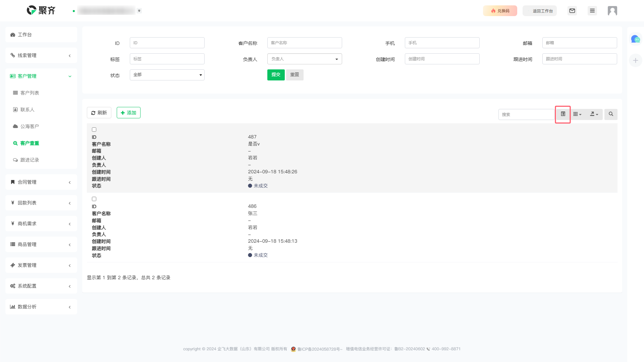Screen dimensions: 644x362
Task: Expand the 数据分析 menu chevron
Action: click(70, 307)
